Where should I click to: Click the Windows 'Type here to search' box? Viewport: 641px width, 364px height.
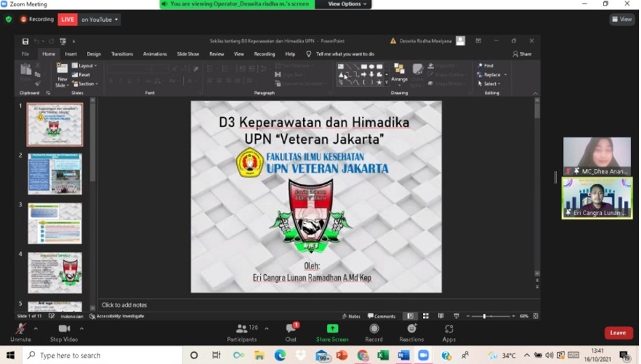pos(102,355)
